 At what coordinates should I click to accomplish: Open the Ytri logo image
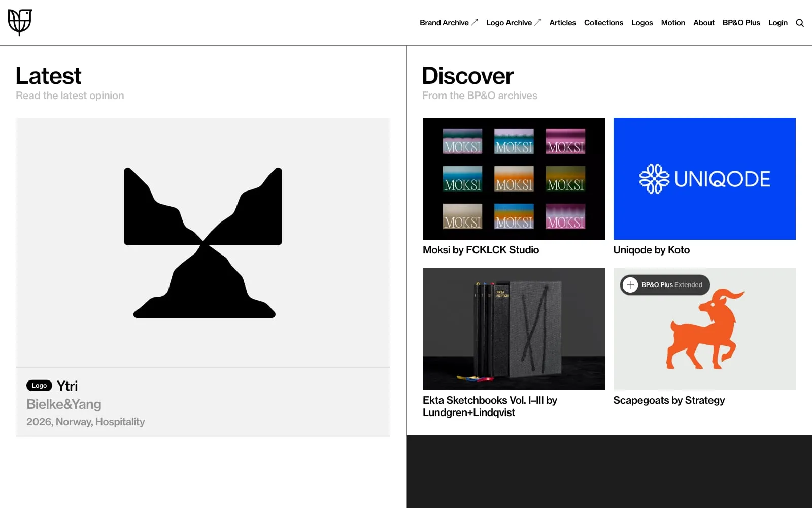click(x=203, y=243)
